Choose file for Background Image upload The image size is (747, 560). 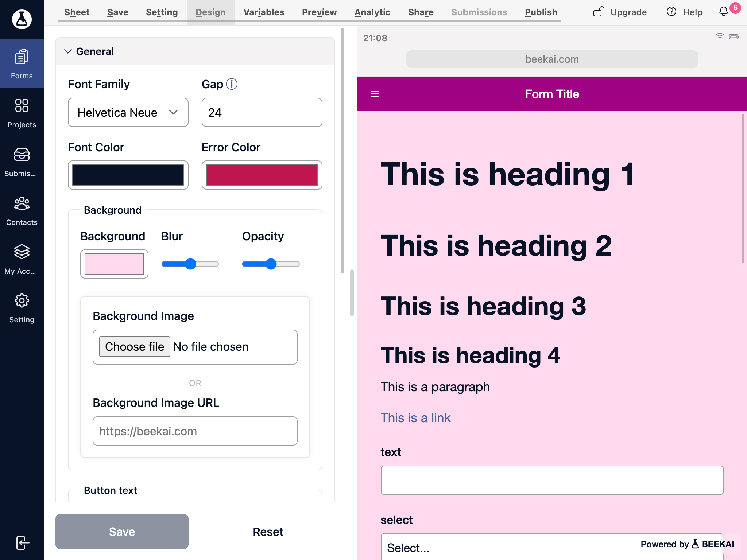[x=134, y=346]
